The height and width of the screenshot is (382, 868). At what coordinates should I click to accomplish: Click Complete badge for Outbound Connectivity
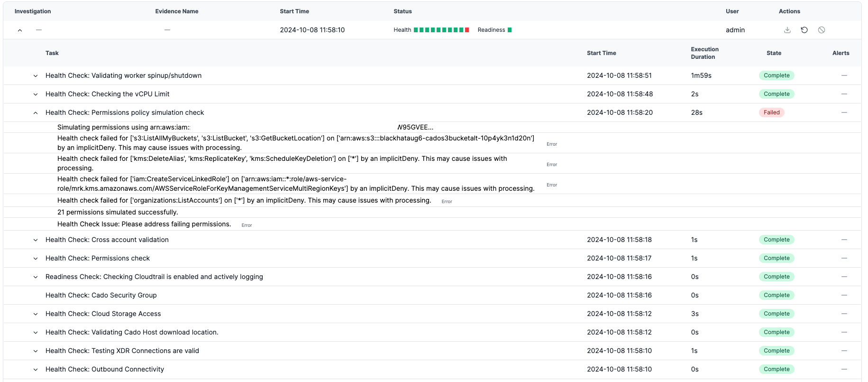coord(777,369)
